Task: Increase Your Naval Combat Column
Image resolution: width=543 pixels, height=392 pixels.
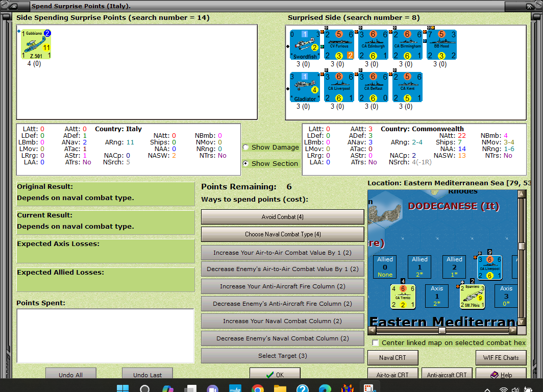Action: click(283, 321)
